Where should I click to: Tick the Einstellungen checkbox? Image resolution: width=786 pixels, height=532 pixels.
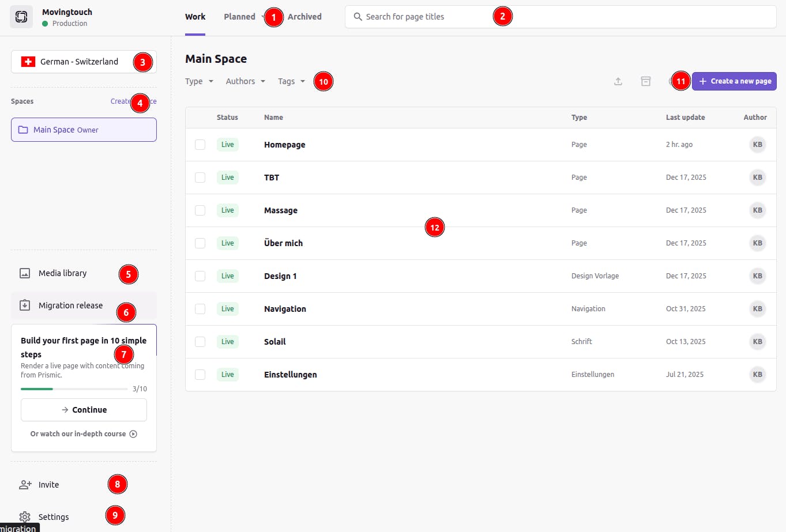(200, 375)
